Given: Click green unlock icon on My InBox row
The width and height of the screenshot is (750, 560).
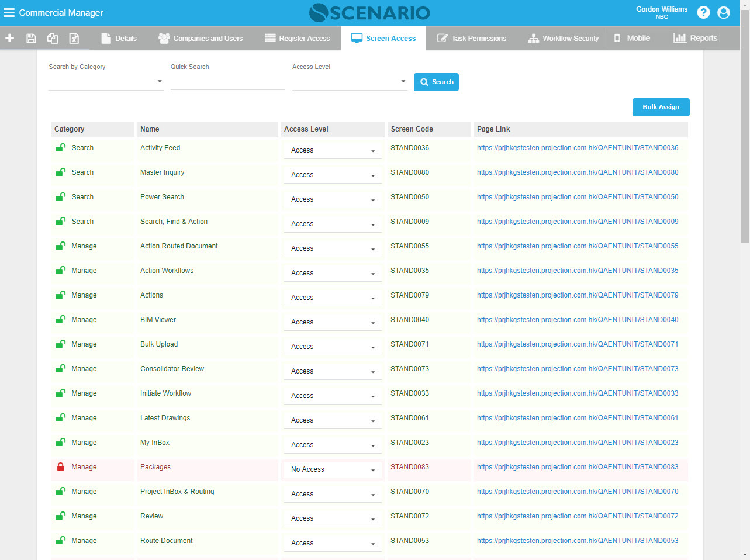Looking at the screenshot, I should pyautogui.click(x=60, y=443).
